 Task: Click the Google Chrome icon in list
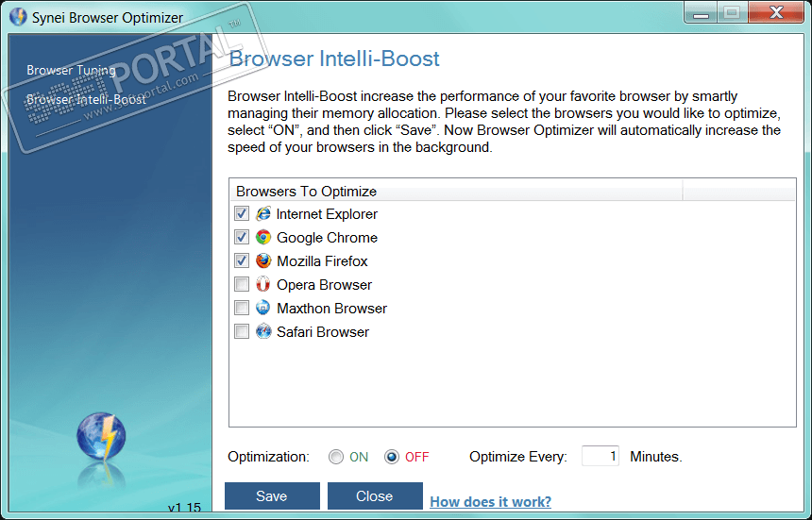pyautogui.click(x=263, y=238)
